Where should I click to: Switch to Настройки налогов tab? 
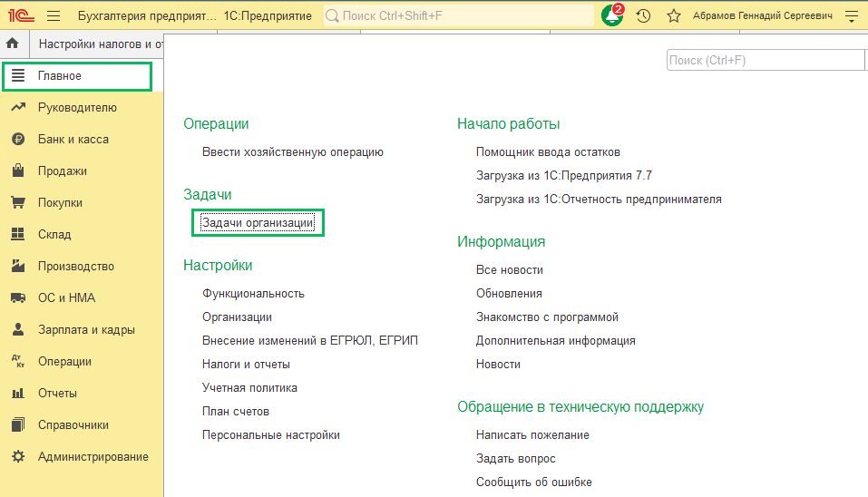(100, 44)
